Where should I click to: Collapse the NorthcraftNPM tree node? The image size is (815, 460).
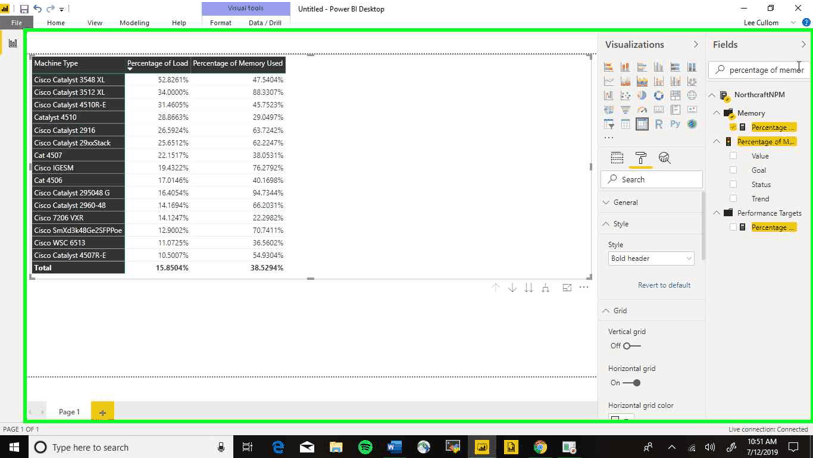[x=712, y=95]
